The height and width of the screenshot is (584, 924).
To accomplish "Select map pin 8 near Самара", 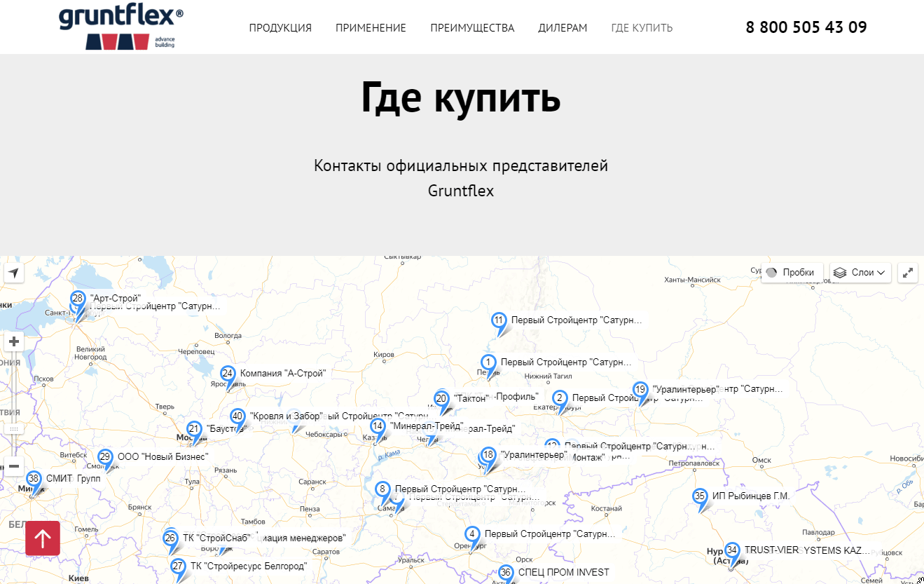I will (382, 490).
